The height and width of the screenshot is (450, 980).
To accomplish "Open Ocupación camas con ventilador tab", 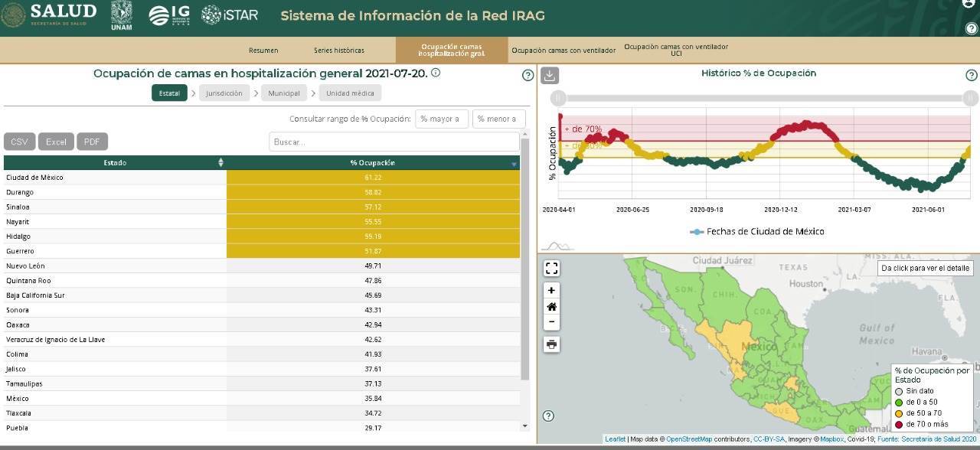I will 563,51.
